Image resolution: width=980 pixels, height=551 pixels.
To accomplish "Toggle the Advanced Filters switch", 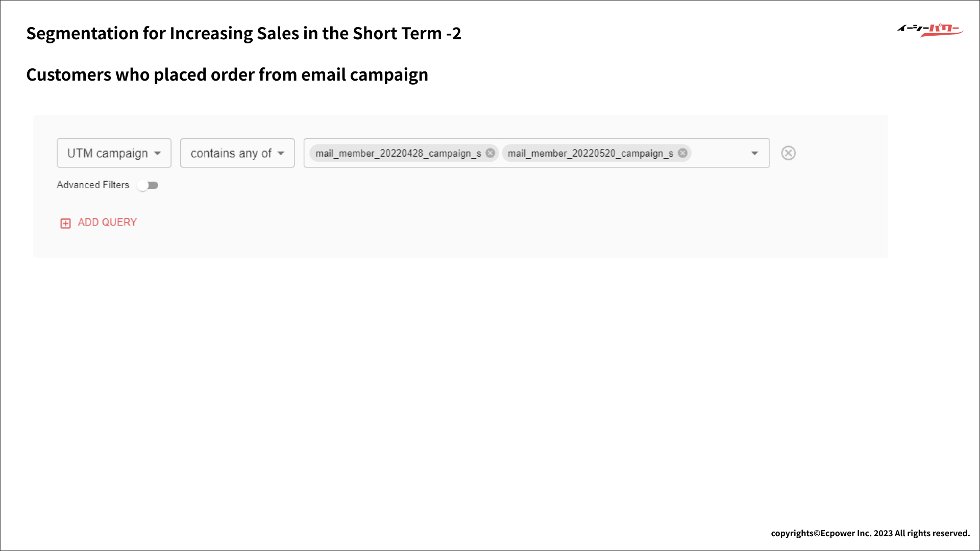I will [148, 185].
